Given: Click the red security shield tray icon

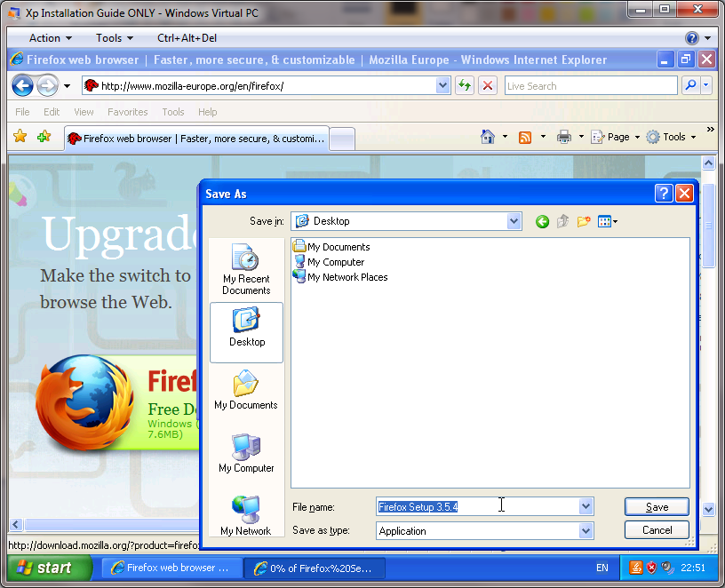Looking at the screenshot, I should 651,568.
